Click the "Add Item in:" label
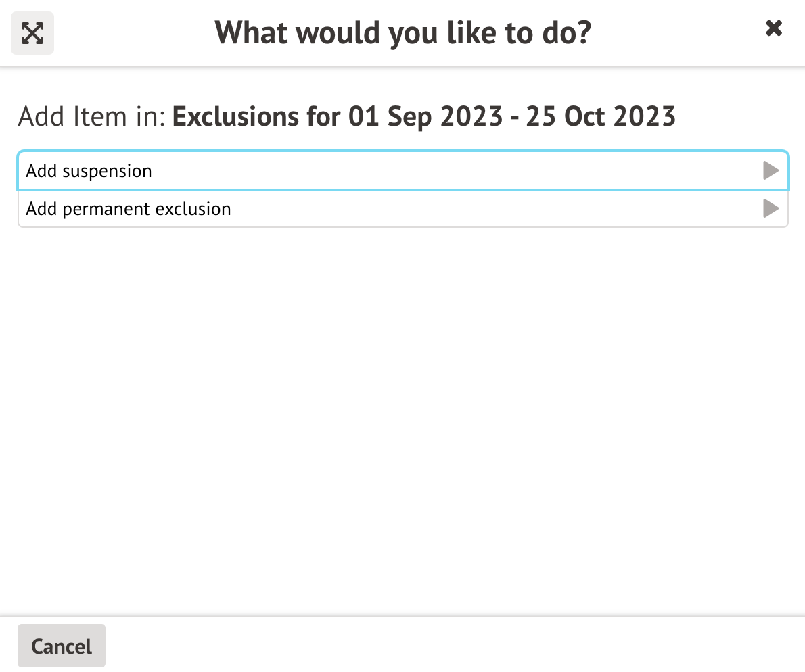Image resolution: width=805 pixels, height=672 pixels. click(92, 116)
